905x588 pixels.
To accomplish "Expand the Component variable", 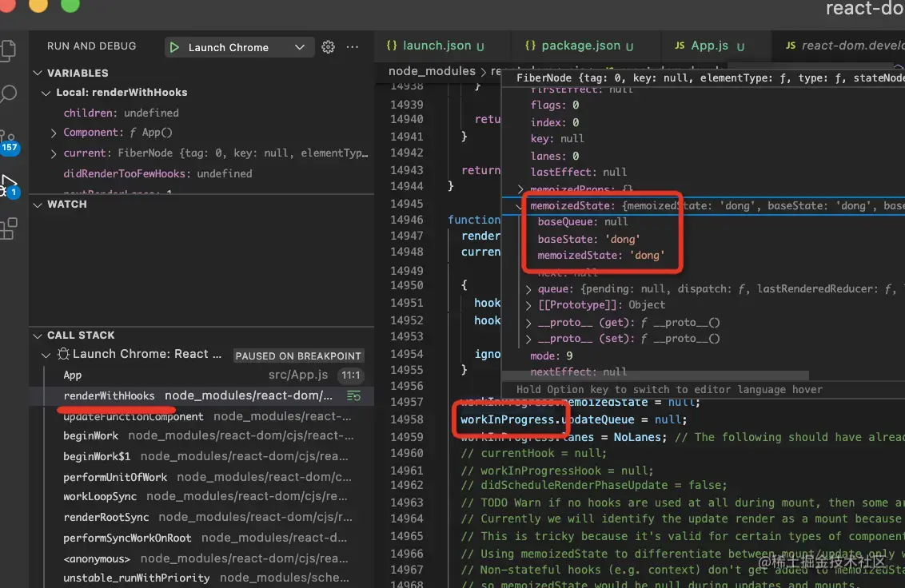I will 54,133.
